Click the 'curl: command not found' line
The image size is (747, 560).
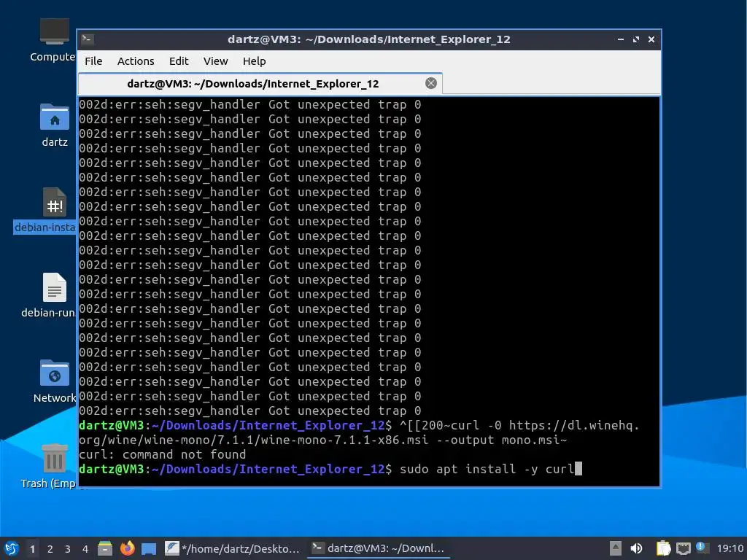point(163,454)
